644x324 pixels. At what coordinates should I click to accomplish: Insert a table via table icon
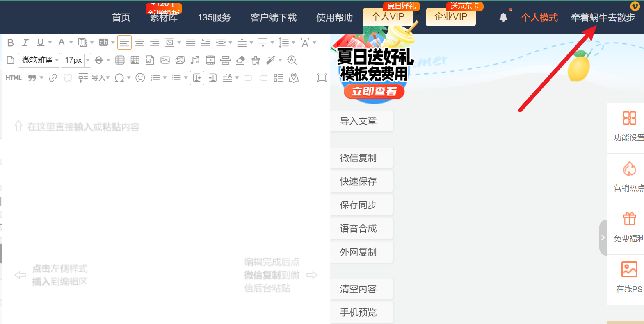tap(120, 60)
